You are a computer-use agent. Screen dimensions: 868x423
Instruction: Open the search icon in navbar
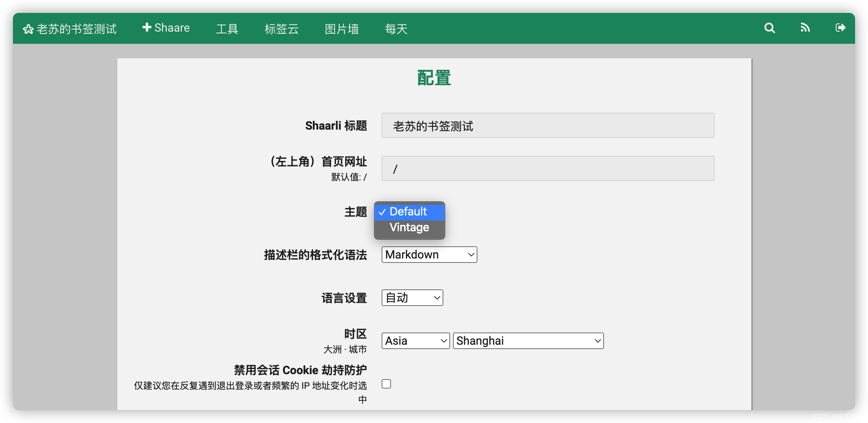pos(769,28)
